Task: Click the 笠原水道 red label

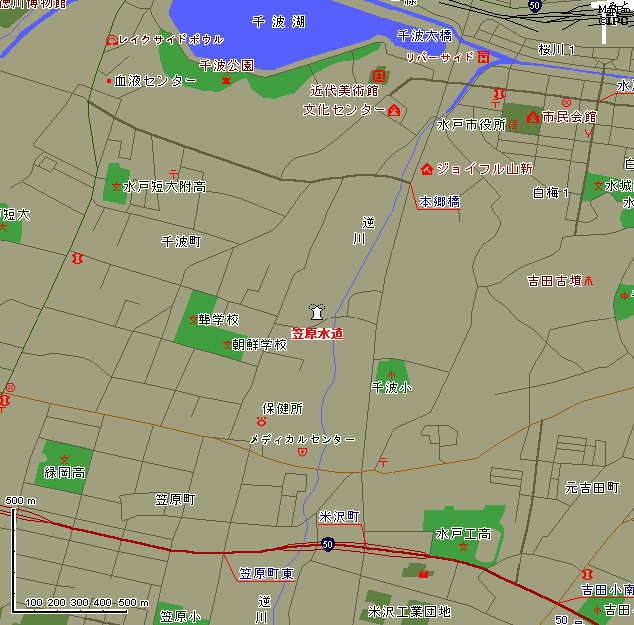Action: pos(317,334)
